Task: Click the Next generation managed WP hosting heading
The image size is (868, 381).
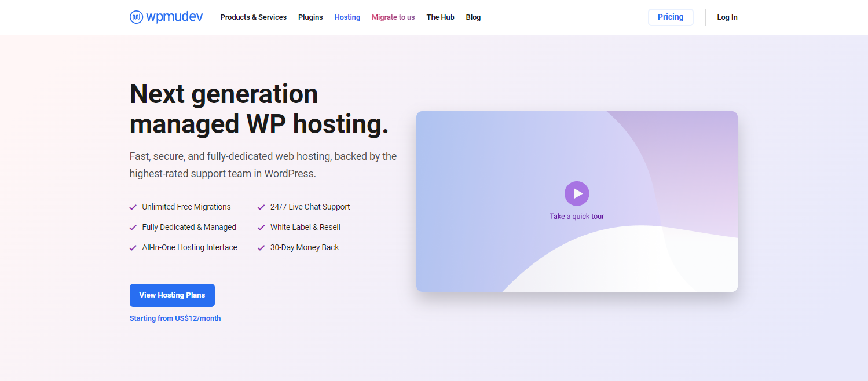Action: point(259,109)
